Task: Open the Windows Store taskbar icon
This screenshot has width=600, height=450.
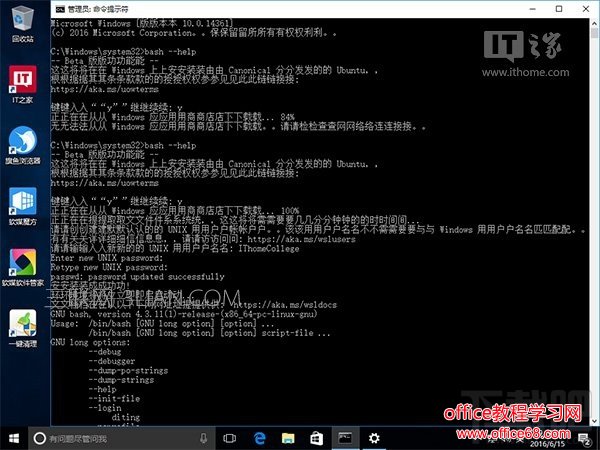Action: pos(316,438)
